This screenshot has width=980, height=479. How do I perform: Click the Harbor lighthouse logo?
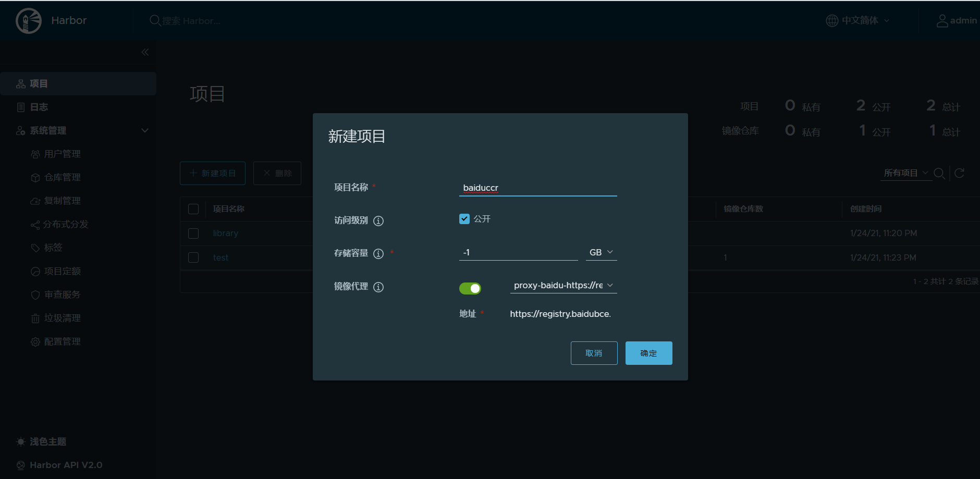(x=29, y=21)
